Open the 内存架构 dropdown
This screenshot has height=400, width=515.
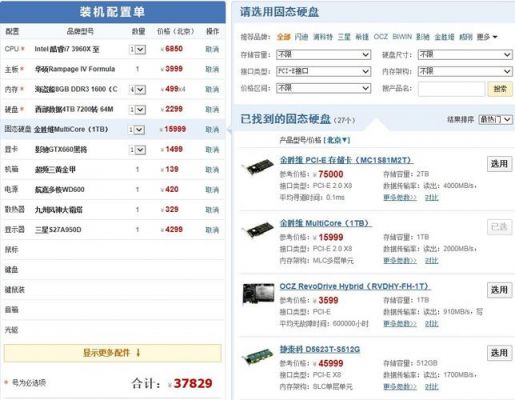coord(465,71)
